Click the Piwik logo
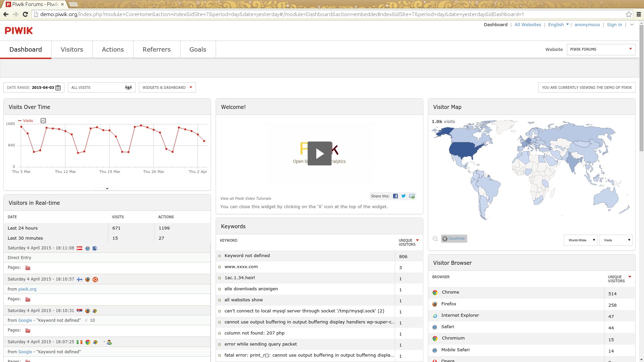 pos(19,31)
